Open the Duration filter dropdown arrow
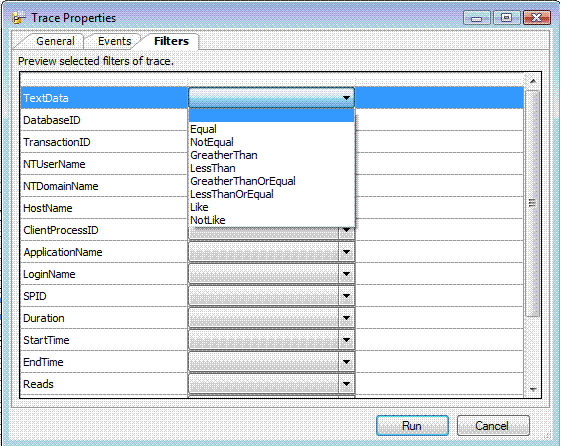This screenshot has width=562, height=446. [346, 318]
